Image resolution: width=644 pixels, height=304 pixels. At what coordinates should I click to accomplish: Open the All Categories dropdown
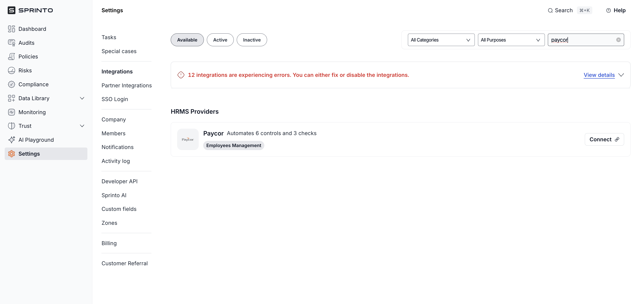441,40
